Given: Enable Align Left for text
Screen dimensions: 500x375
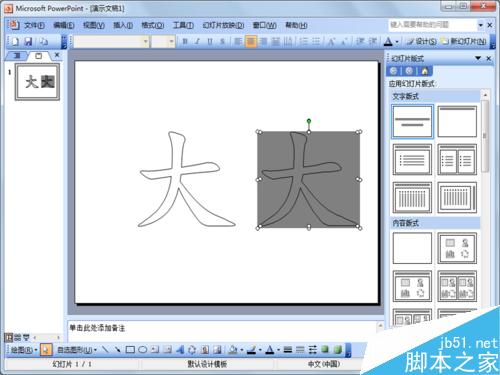Looking at the screenshot, I should pyautogui.click(x=238, y=42).
